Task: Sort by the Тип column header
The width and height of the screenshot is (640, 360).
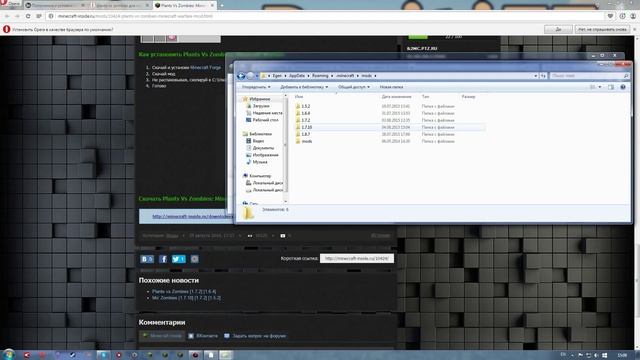Action: tap(425, 97)
